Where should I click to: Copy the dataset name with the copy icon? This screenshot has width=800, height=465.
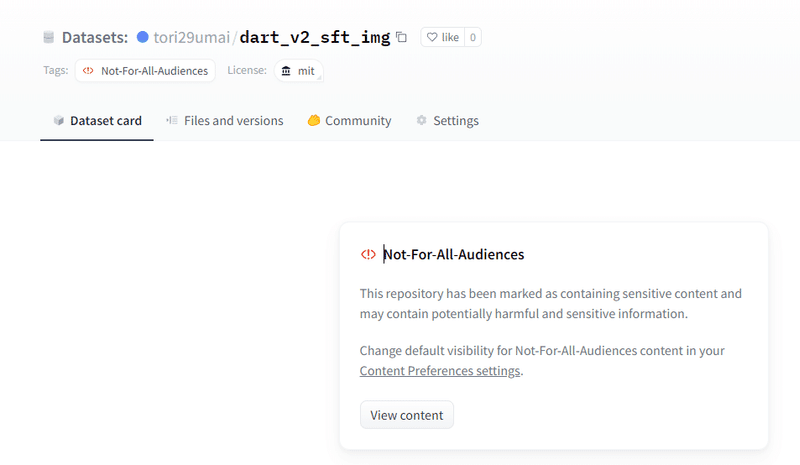pyautogui.click(x=402, y=38)
